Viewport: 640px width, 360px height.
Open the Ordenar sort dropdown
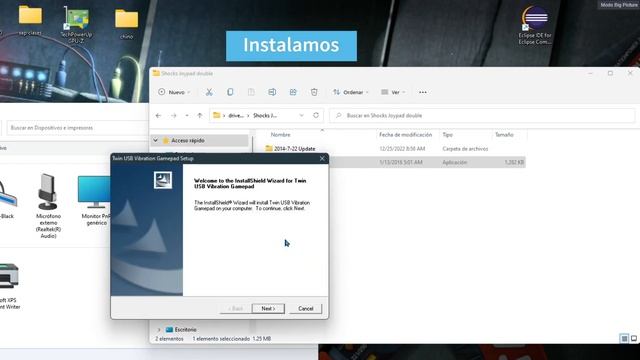pos(351,92)
